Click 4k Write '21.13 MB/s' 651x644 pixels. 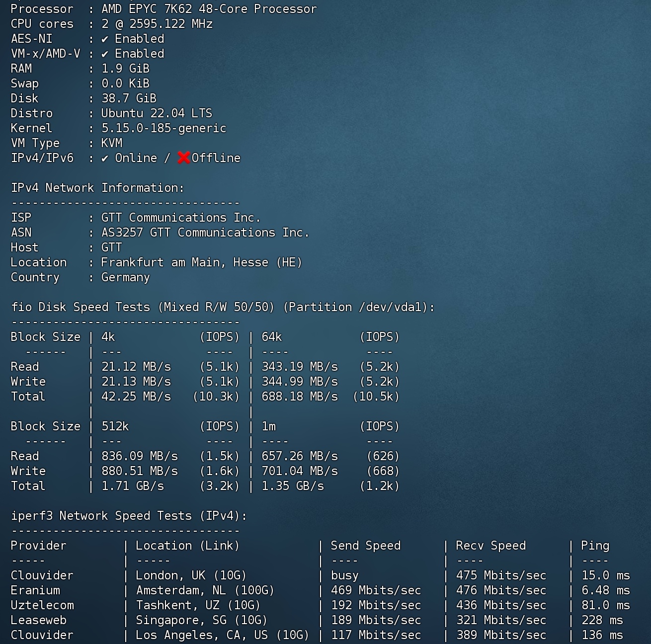pyautogui.click(x=136, y=382)
